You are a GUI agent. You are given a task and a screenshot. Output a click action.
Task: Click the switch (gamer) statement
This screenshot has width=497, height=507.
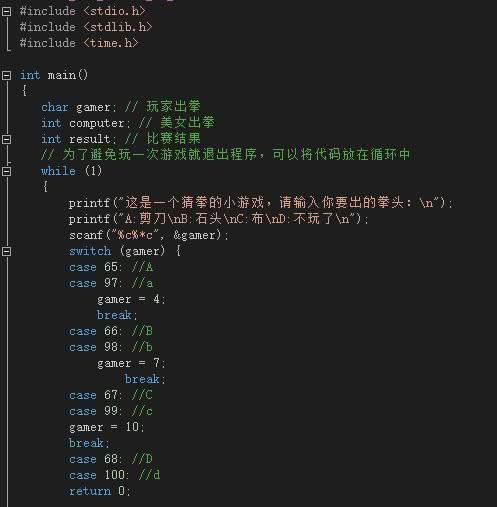[x=125, y=251]
